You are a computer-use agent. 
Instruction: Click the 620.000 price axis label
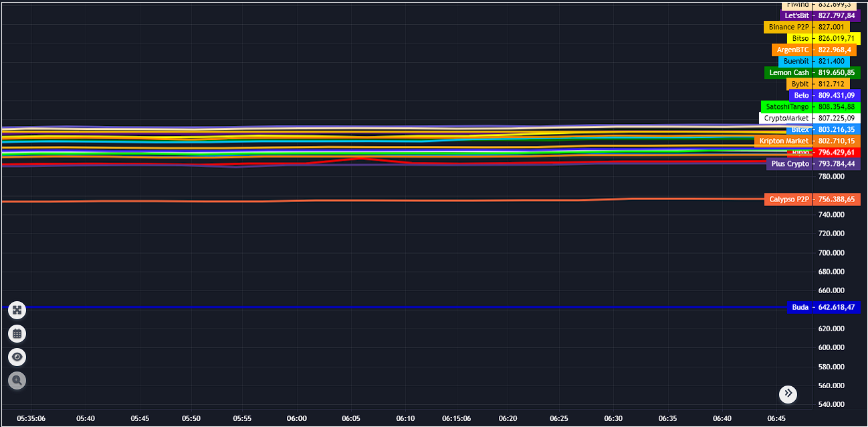(x=831, y=328)
